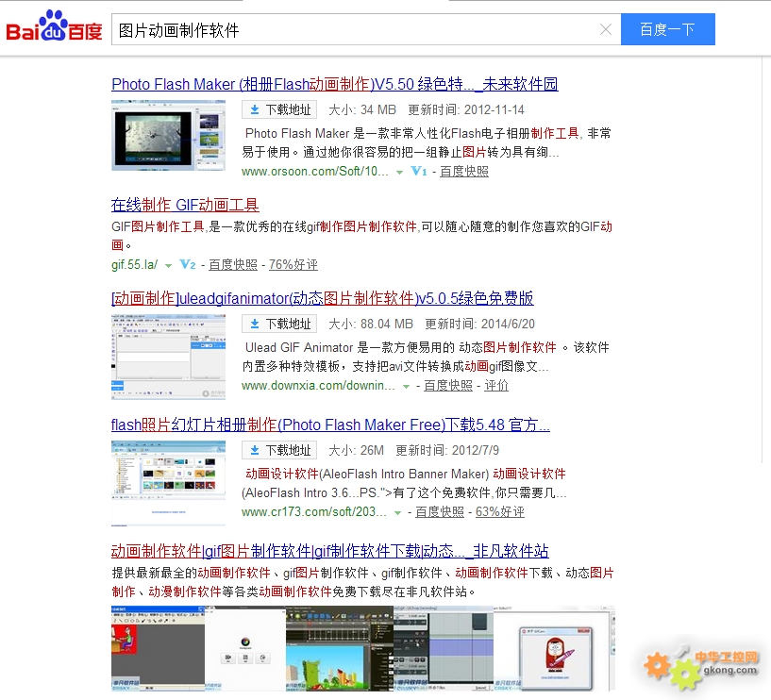
Task: Open the cartoon city animation thumbnail in the strip
Action: (x=340, y=648)
